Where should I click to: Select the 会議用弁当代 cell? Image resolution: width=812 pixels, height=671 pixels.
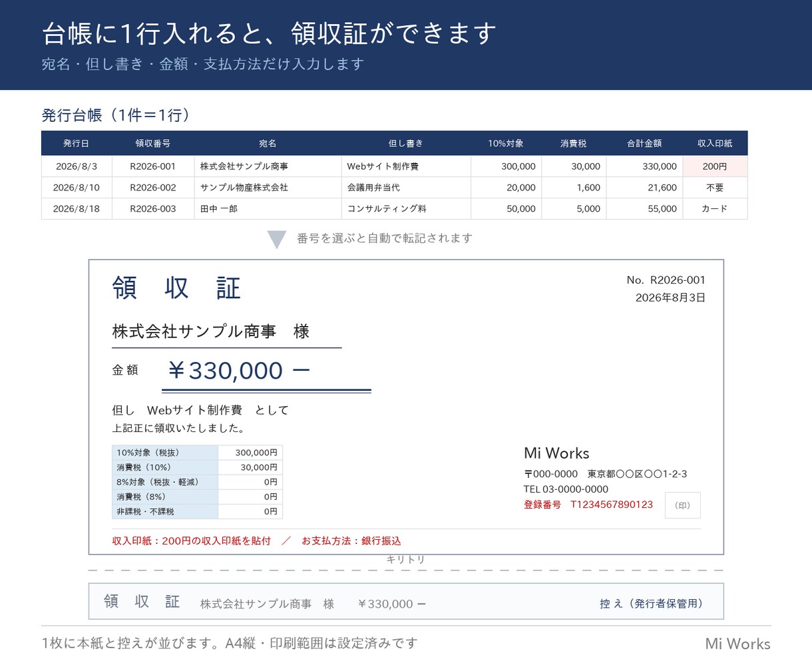(x=406, y=188)
